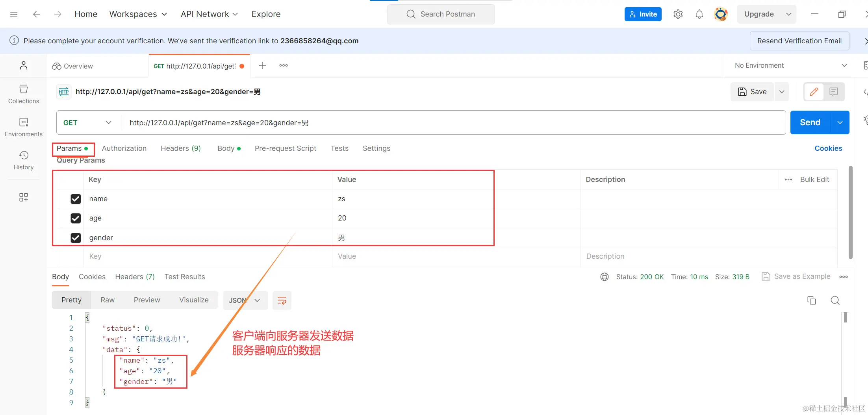Click the Send button
The image size is (868, 415).
tap(810, 122)
